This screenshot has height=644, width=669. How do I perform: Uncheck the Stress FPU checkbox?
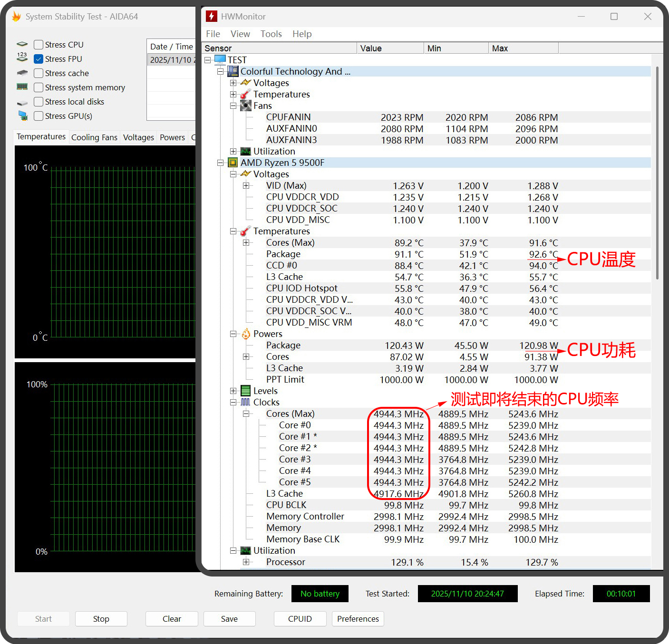click(x=39, y=59)
